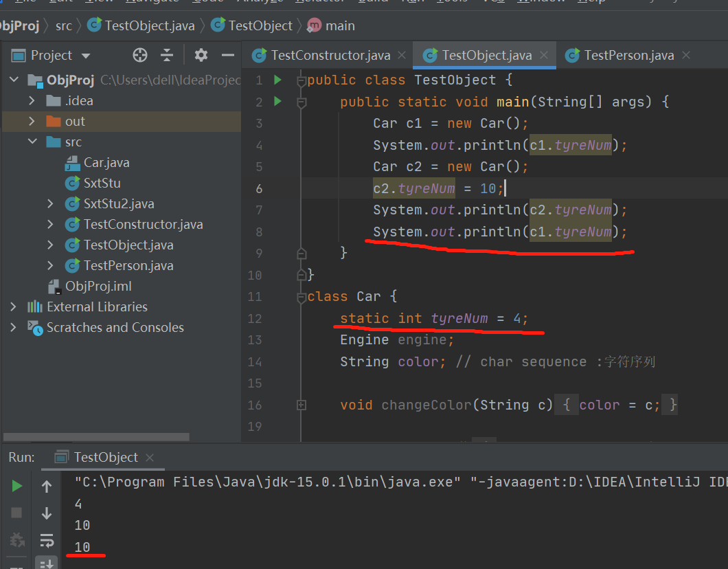The width and height of the screenshot is (728, 569).
Task: Expand the folded changeColor method at line 16
Action: [302, 405]
